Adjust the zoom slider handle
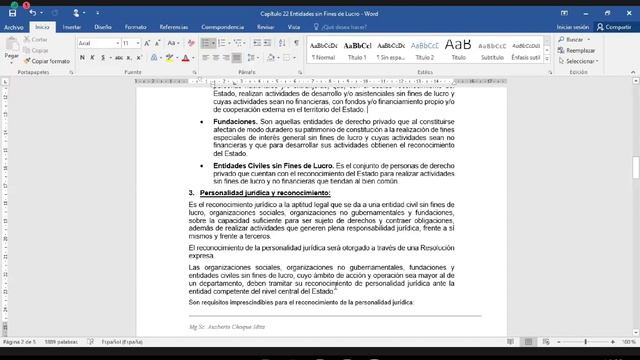The image size is (640, 360). (586, 342)
